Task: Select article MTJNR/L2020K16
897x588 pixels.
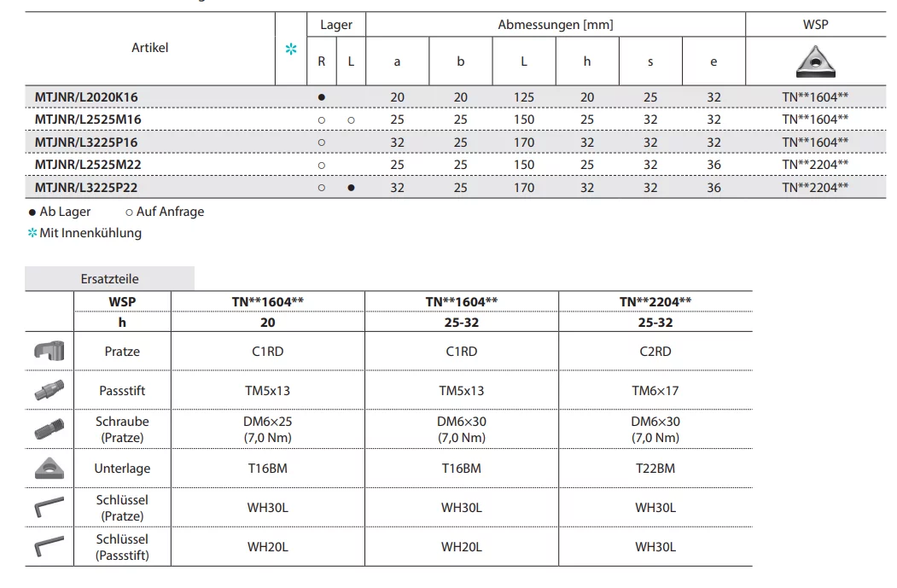Action: pyautogui.click(x=86, y=98)
